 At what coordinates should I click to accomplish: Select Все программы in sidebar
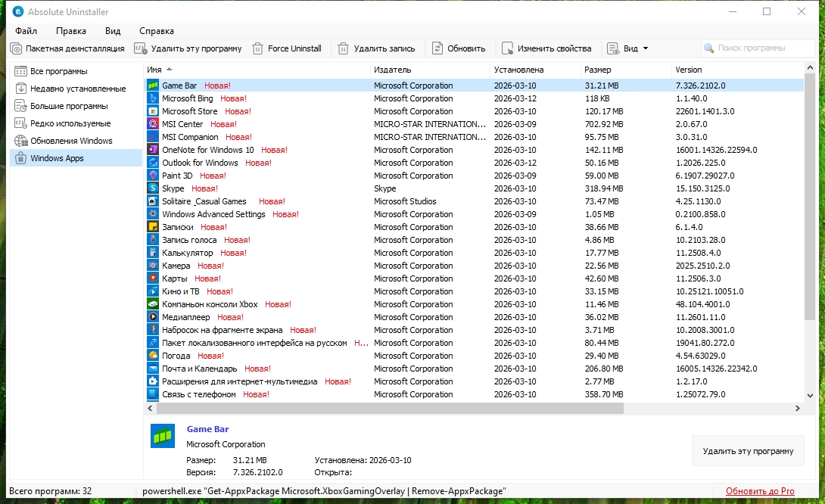tap(76, 71)
